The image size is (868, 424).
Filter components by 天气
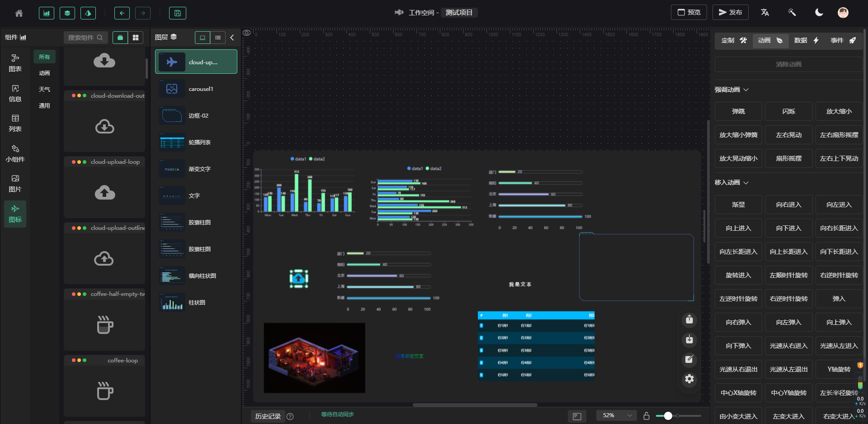44,89
